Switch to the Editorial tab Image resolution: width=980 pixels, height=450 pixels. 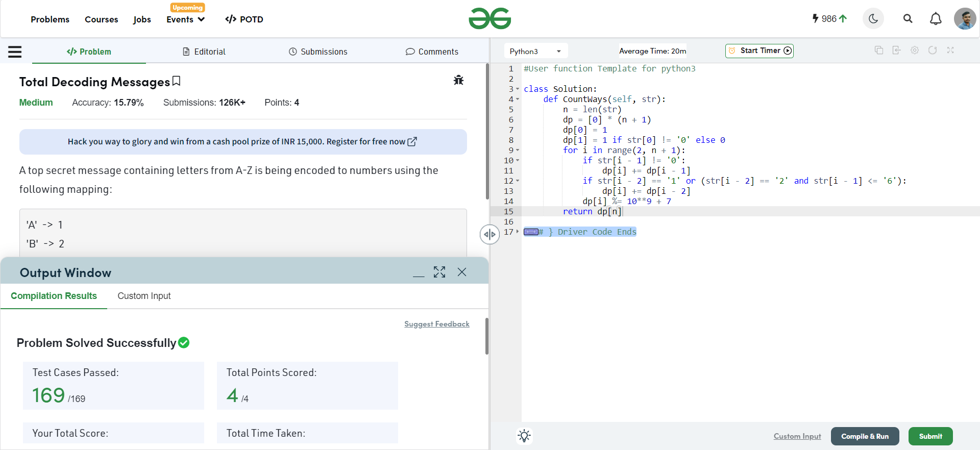point(204,52)
